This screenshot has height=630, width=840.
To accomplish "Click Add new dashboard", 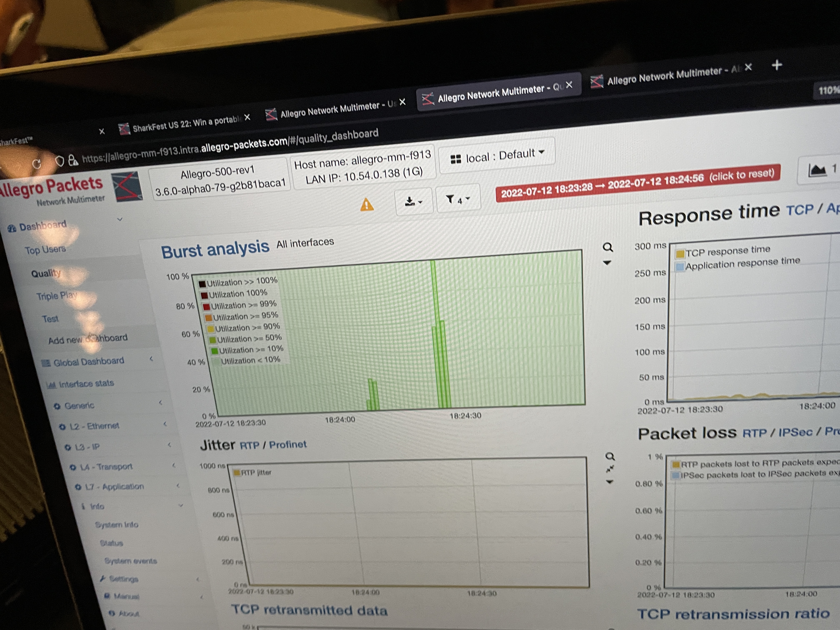I will 88,339.
